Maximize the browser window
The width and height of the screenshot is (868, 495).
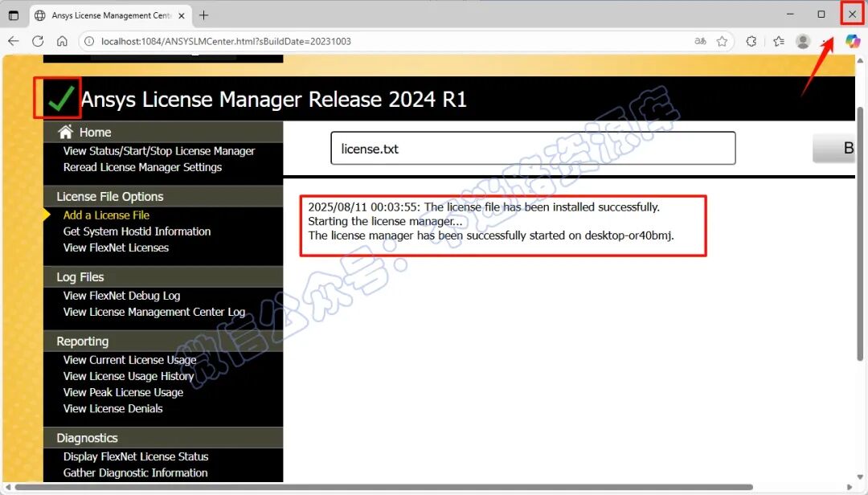[821, 14]
